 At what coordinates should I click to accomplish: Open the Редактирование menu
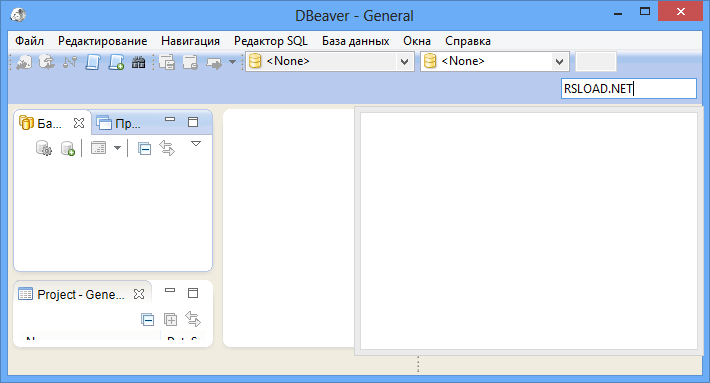[102, 41]
